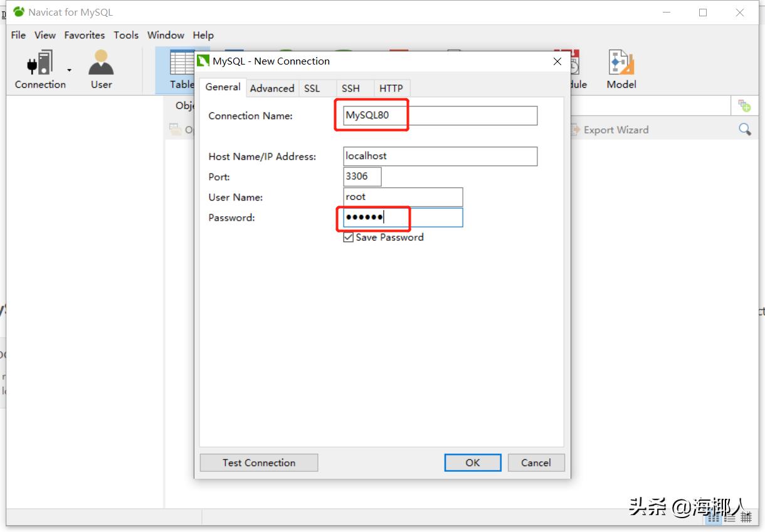Viewport: 765px width, 532px height.
Task: Click the search magnifier icon
Action: point(745,129)
